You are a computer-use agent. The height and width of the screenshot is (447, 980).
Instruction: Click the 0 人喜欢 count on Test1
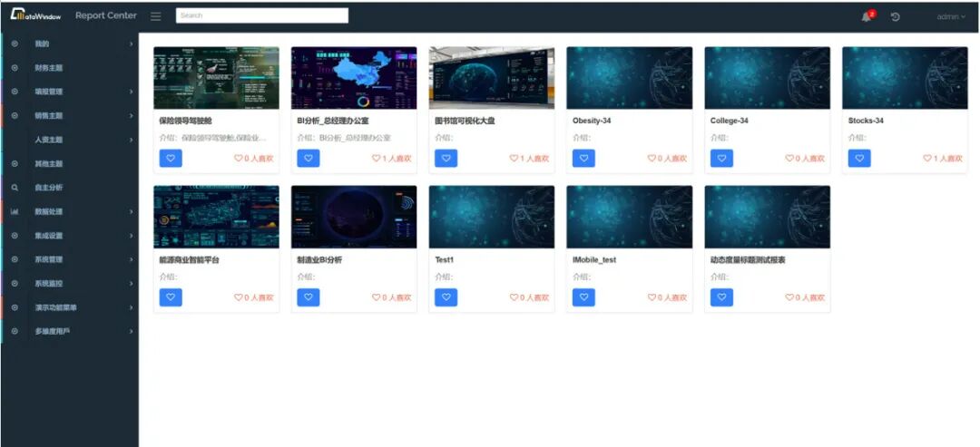(x=529, y=297)
